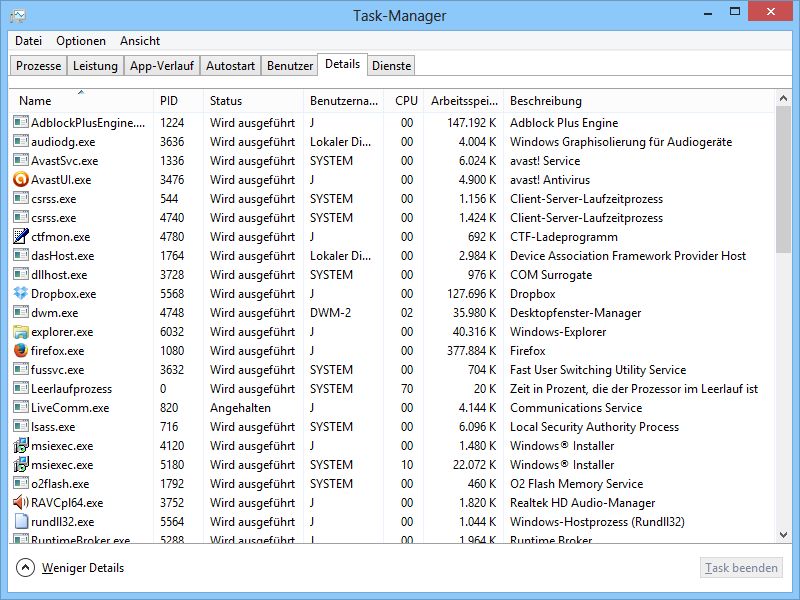Click the audiodg.exe process icon
This screenshot has width=800, height=600.
(20, 141)
